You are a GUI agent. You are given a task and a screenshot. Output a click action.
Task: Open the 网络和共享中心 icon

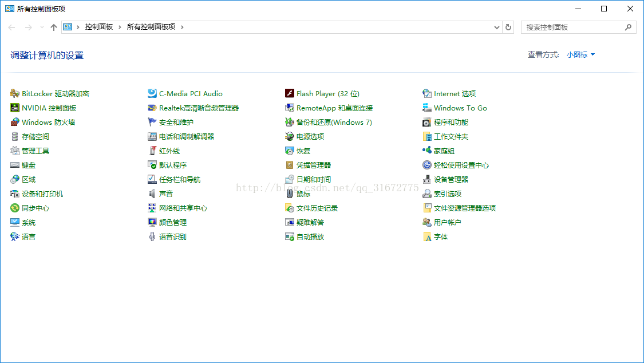[152, 208]
